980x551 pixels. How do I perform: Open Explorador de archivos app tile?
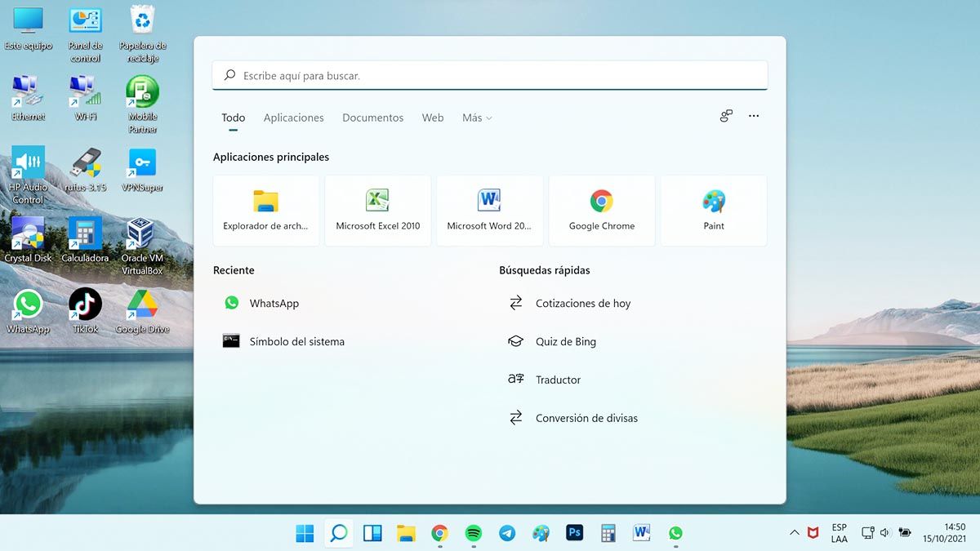(265, 211)
